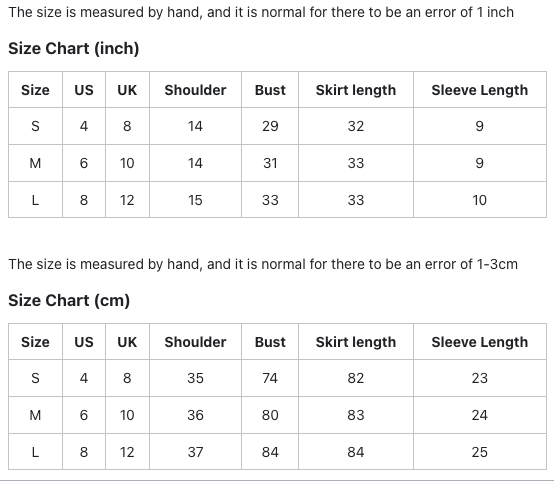Viewport: 554px width, 482px height.
Task: Click shoulder value 37 in cm table
Action: point(195,452)
